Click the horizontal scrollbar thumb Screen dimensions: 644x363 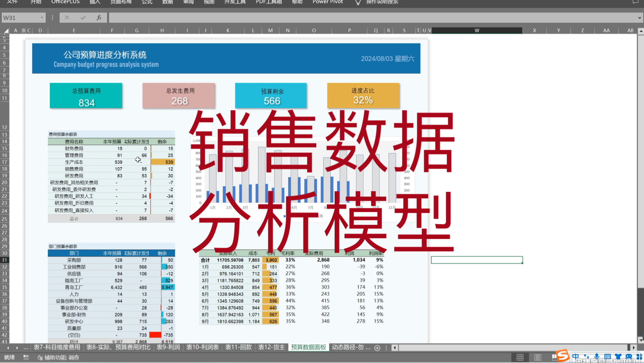[x=513, y=348]
